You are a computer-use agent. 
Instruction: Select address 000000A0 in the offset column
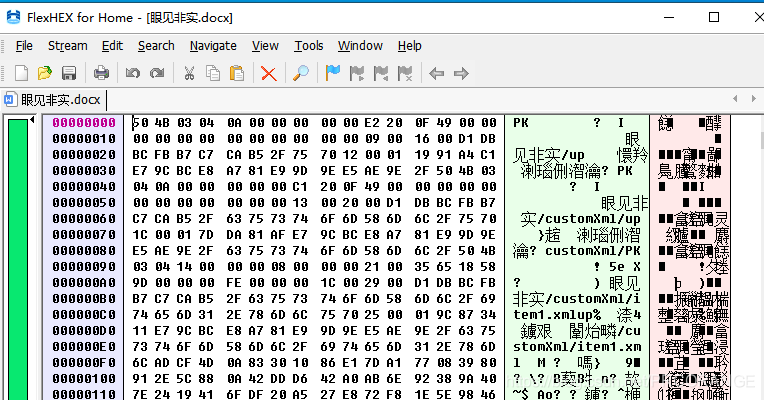84,283
